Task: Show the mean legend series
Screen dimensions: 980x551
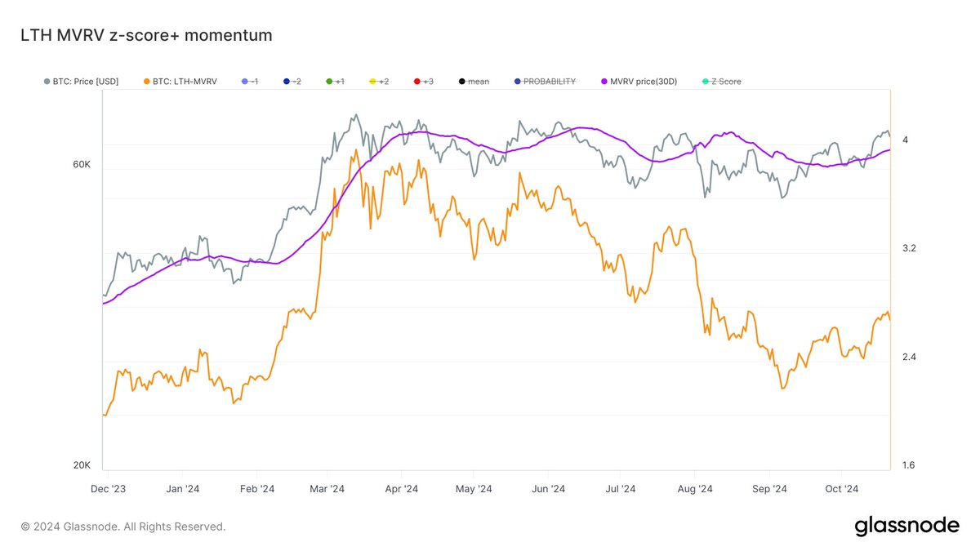Action: pos(474,82)
